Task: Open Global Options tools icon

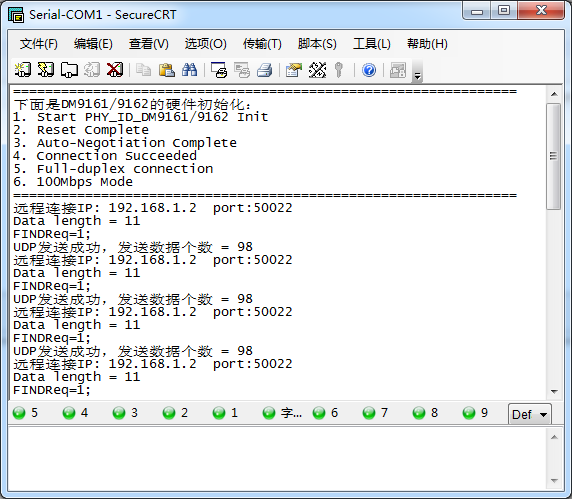Action: click(317, 70)
